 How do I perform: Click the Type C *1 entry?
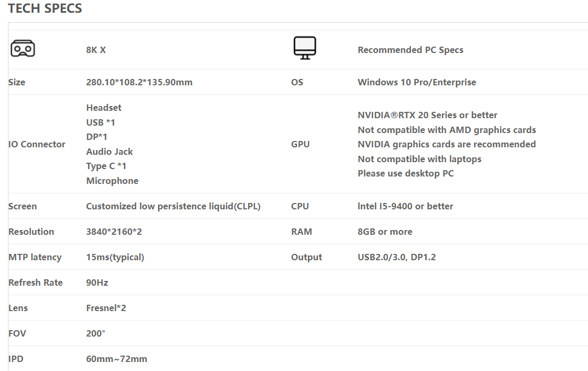[106, 166]
